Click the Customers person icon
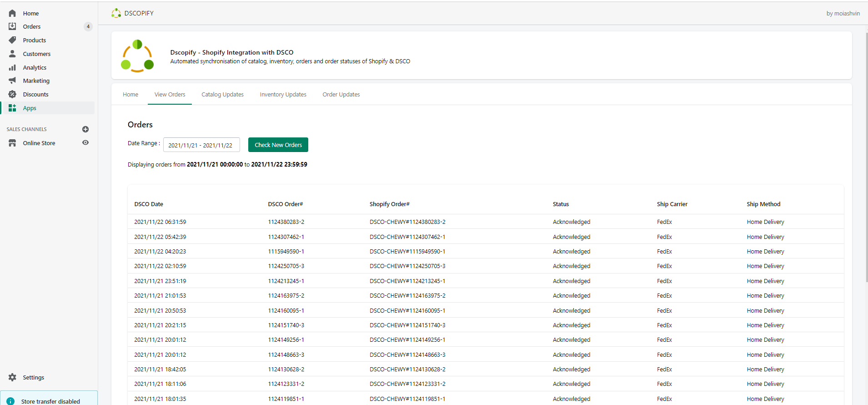The image size is (868, 405). pos(12,54)
